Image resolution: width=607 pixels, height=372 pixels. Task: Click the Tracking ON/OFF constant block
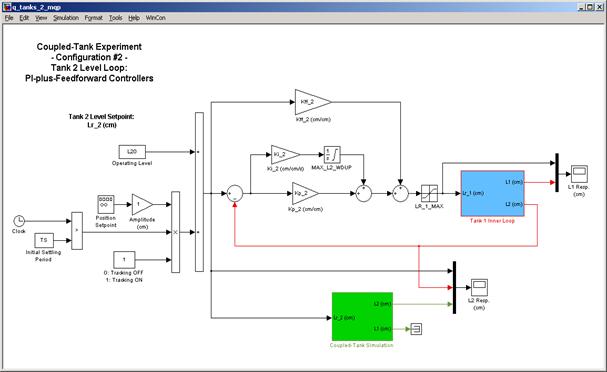click(124, 260)
